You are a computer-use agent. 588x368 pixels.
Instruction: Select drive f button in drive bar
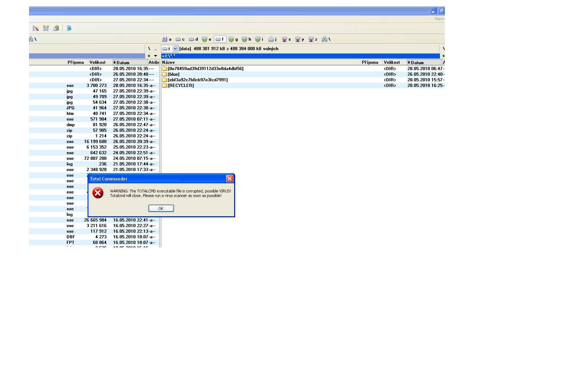point(220,39)
